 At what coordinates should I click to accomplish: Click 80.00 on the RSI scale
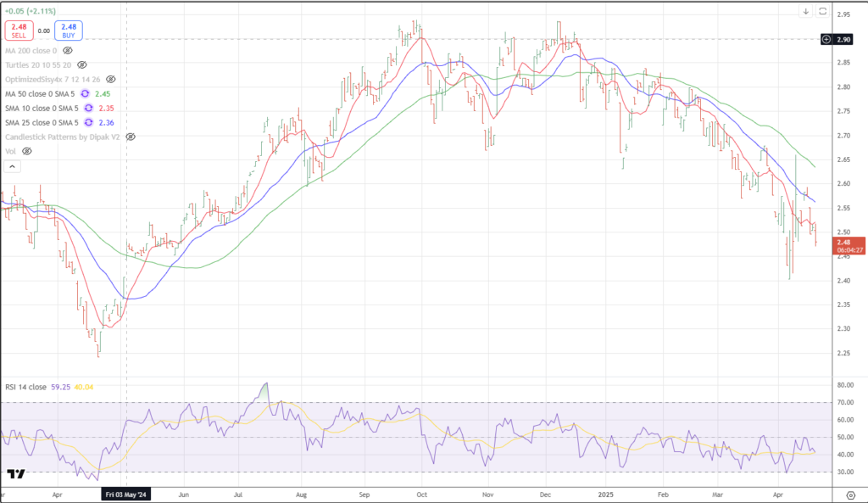(845, 385)
